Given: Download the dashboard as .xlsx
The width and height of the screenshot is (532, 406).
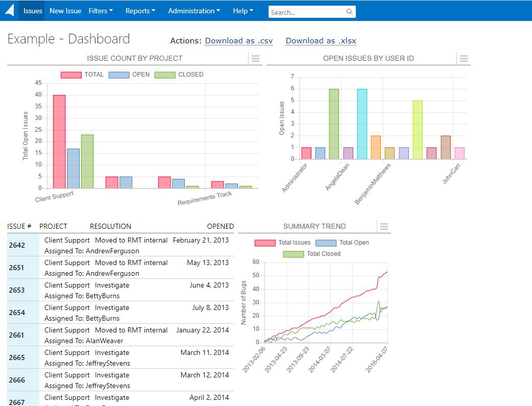Looking at the screenshot, I should coord(321,40).
